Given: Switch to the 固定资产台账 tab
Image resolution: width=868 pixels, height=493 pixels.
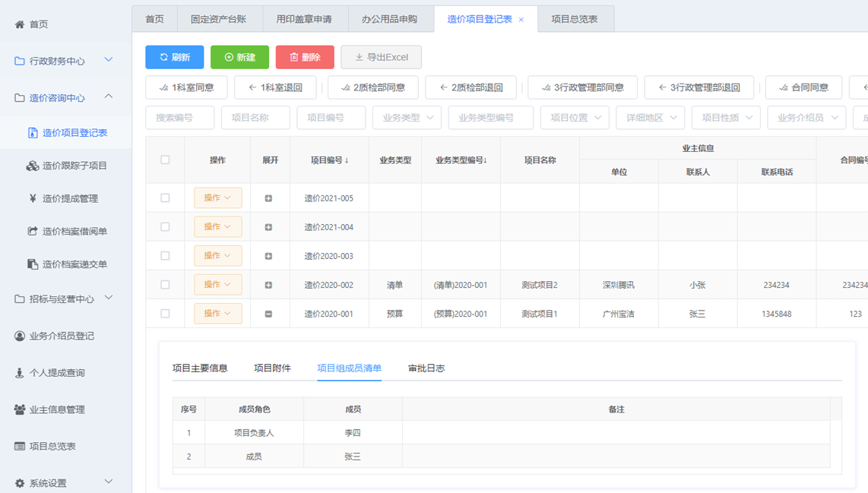Looking at the screenshot, I should pyautogui.click(x=219, y=19).
